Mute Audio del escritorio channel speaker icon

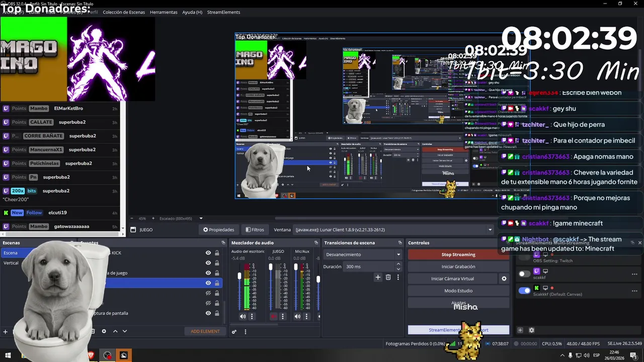[x=243, y=316]
